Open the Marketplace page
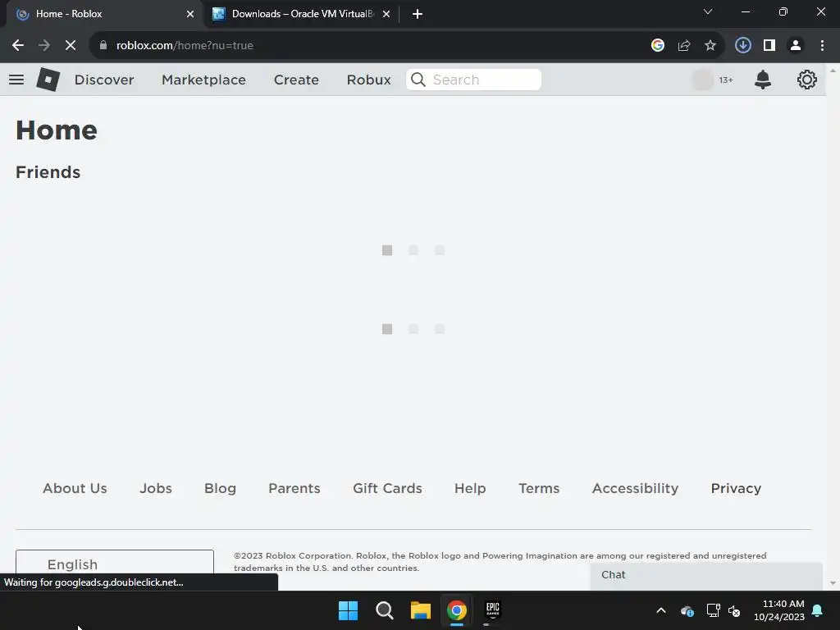This screenshot has width=840, height=630. (203, 80)
